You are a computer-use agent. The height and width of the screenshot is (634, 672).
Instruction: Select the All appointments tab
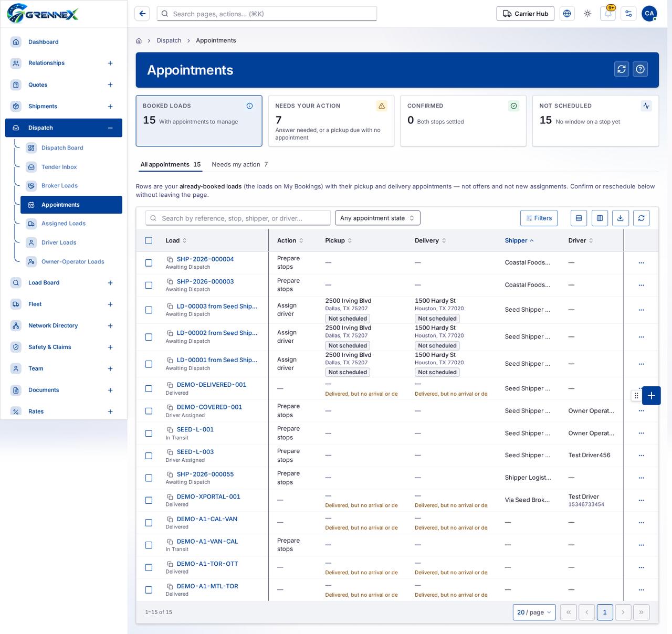pyautogui.click(x=171, y=164)
